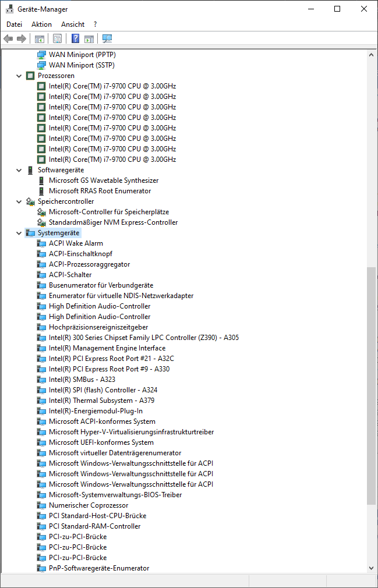378x588 pixels.
Task: Open the Datei menu
Action: tap(14, 24)
